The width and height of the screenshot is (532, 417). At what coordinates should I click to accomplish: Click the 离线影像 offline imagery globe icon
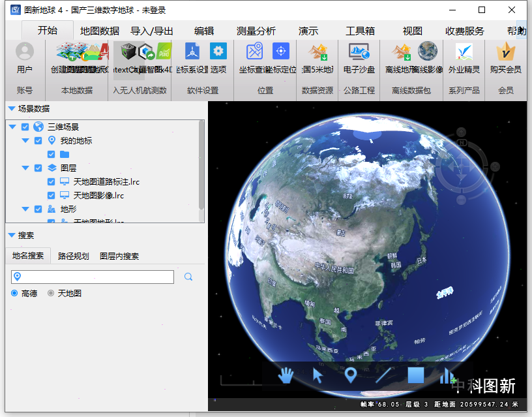coord(428,51)
